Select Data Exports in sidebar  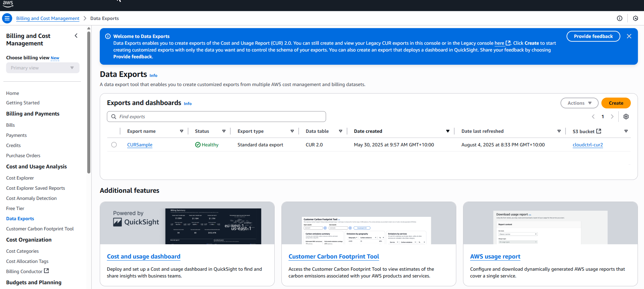point(20,219)
